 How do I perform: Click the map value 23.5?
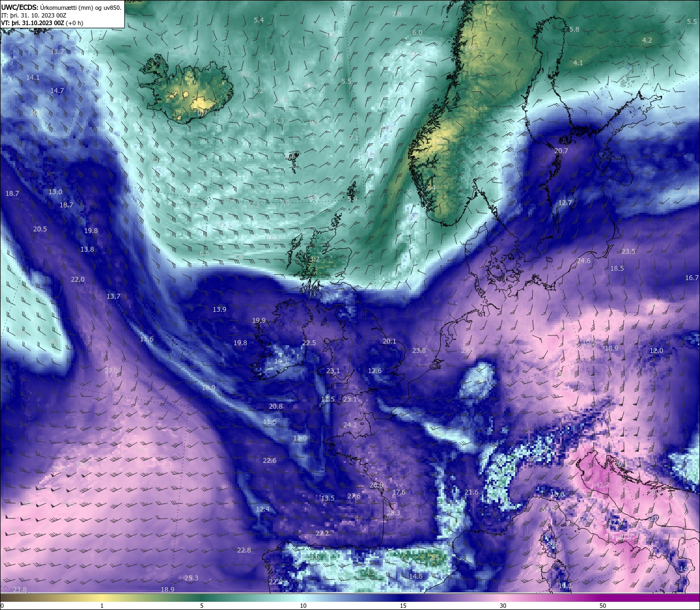tap(628, 252)
